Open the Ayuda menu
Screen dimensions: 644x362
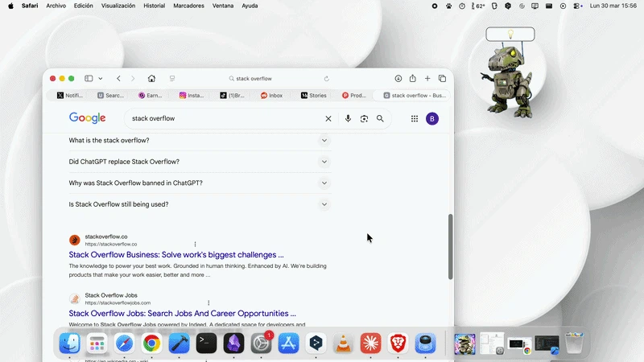(x=250, y=6)
